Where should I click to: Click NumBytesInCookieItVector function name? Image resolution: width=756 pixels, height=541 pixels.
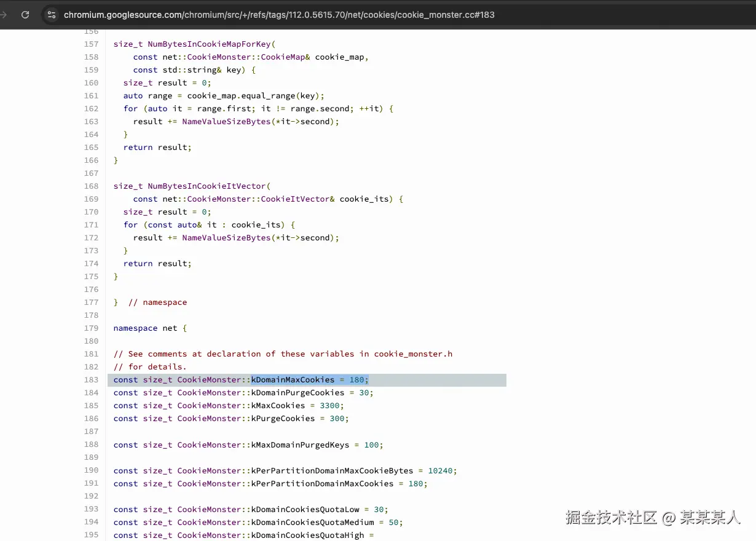[x=207, y=186]
